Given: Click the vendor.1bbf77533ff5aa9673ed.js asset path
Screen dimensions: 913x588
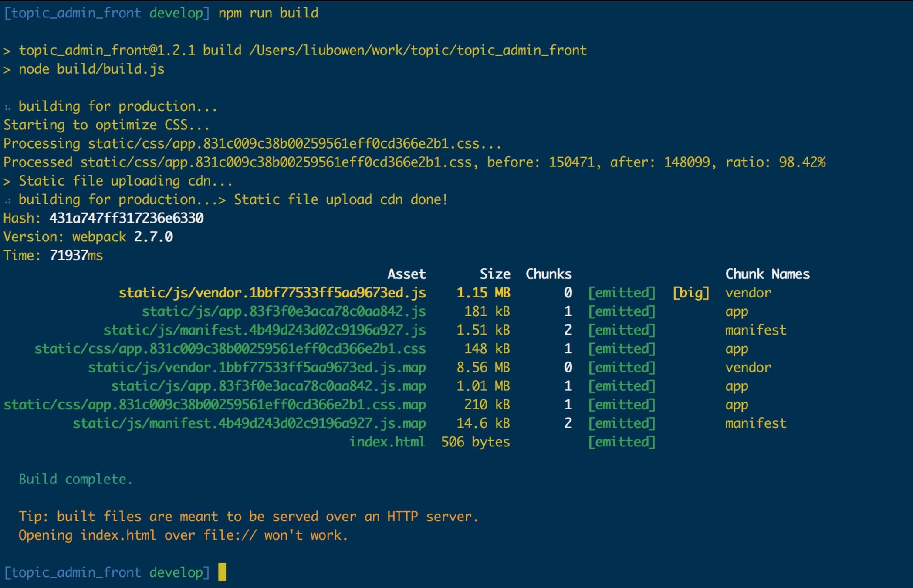Looking at the screenshot, I should coord(272,293).
